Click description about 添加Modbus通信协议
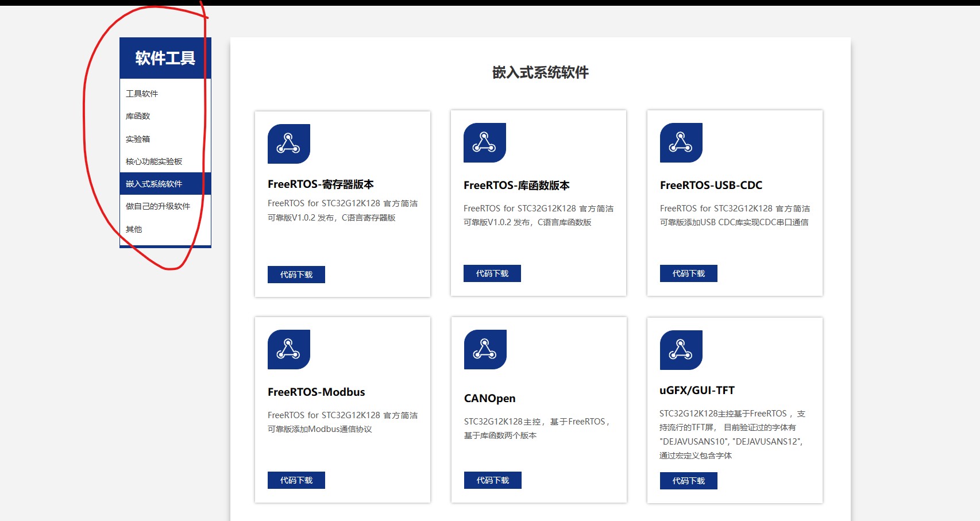The width and height of the screenshot is (980, 521). point(343,422)
